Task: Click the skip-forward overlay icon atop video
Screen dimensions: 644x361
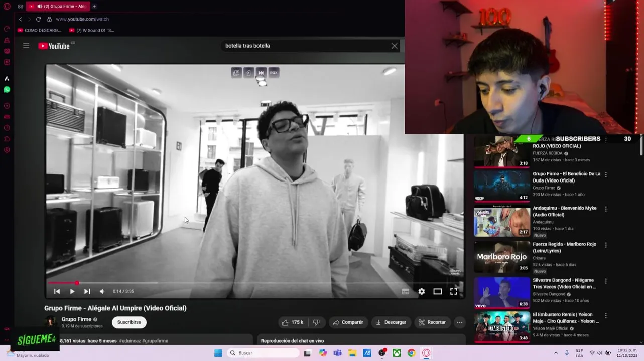Action: click(x=261, y=73)
